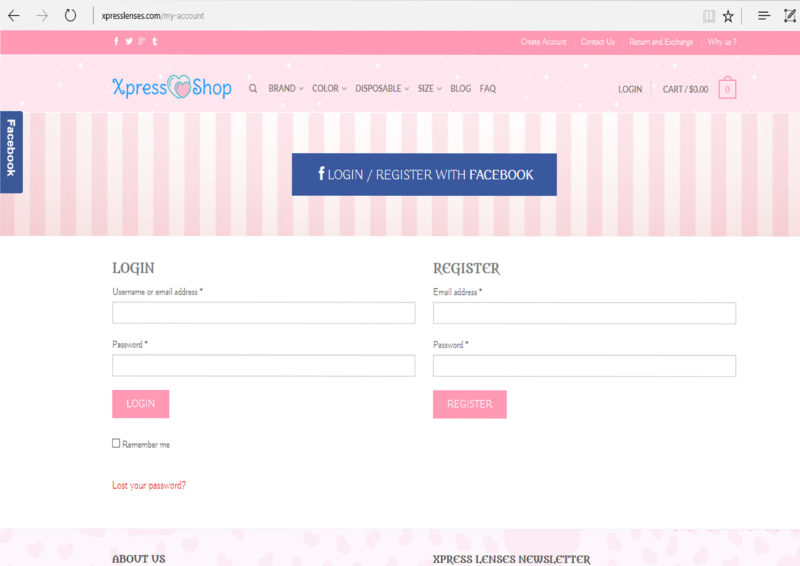
Task: Open the web note pencil icon
Action: pyautogui.click(x=790, y=16)
